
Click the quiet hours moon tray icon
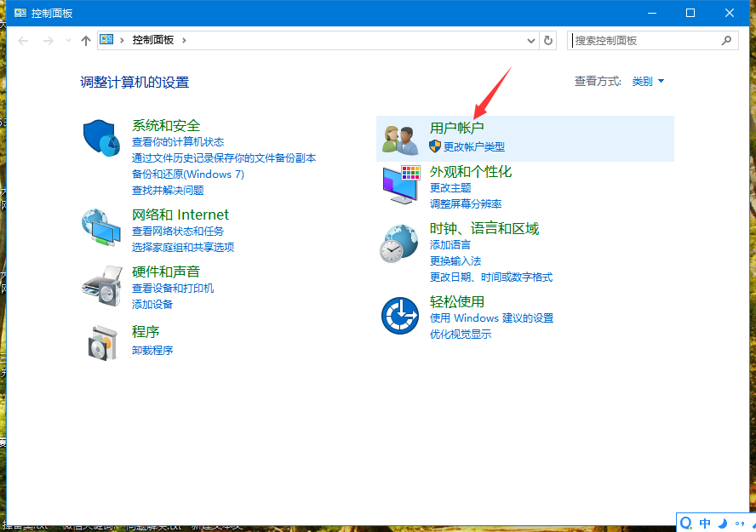[x=723, y=522]
